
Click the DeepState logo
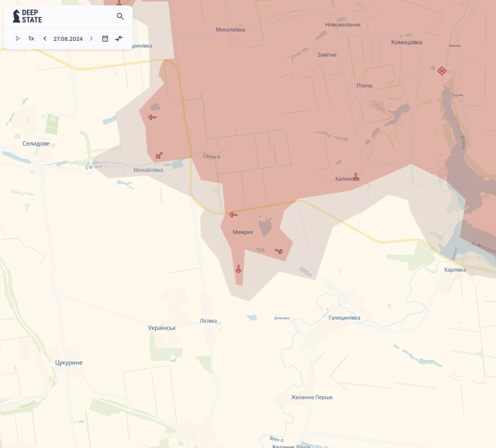click(x=27, y=16)
